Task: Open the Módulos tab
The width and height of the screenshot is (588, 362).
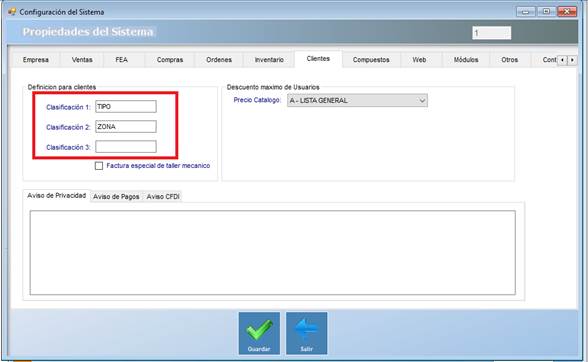Action: 466,60
